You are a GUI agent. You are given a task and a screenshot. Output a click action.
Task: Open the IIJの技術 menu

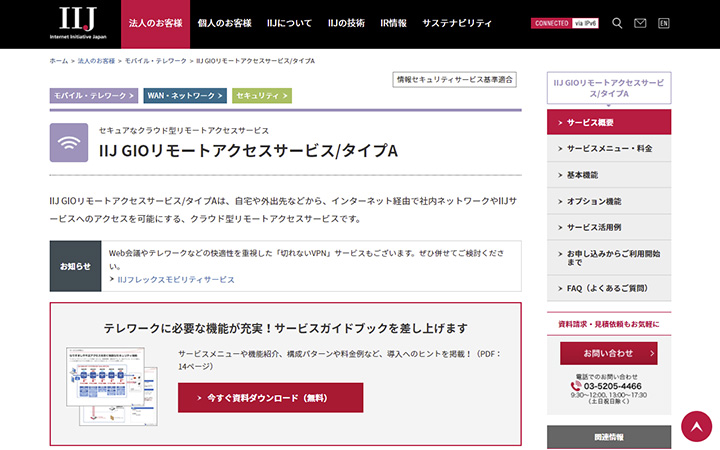pos(346,23)
